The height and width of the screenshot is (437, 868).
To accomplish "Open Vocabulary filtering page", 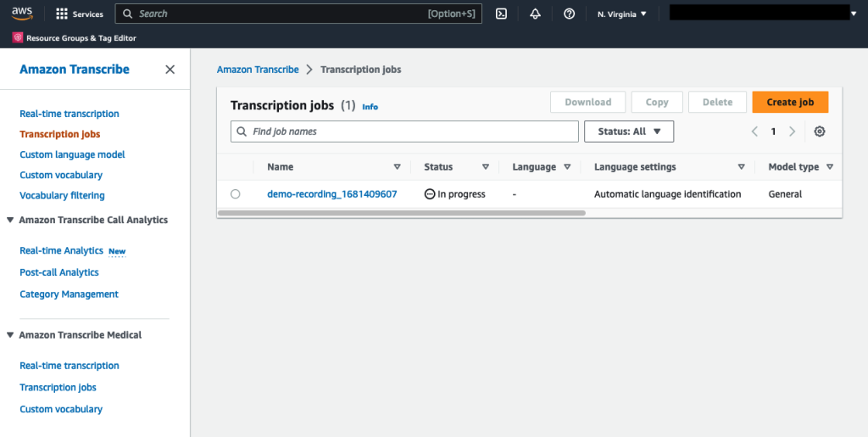I will (62, 195).
